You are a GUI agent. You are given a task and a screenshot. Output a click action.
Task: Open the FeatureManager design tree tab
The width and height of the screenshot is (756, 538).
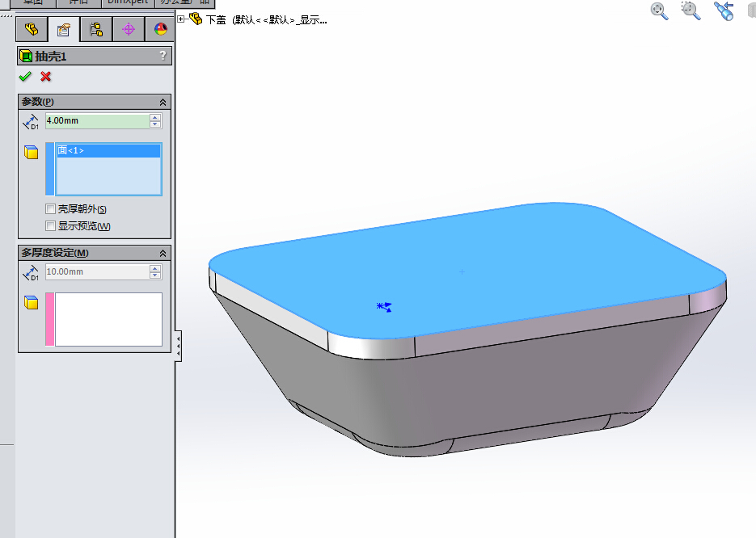32,29
